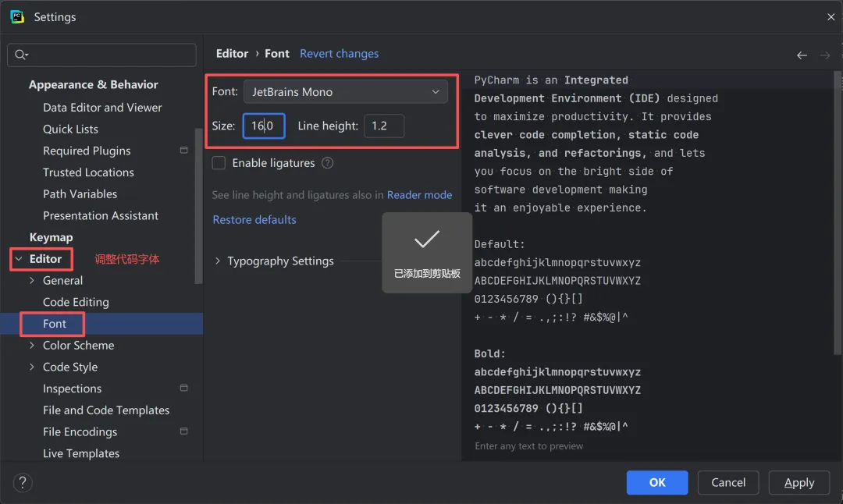Click the Cancel button
The width and height of the screenshot is (843, 504).
point(728,482)
